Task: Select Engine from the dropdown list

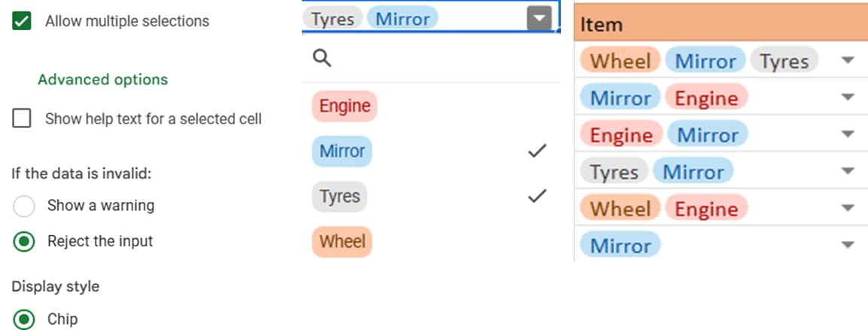Action: coord(344,106)
